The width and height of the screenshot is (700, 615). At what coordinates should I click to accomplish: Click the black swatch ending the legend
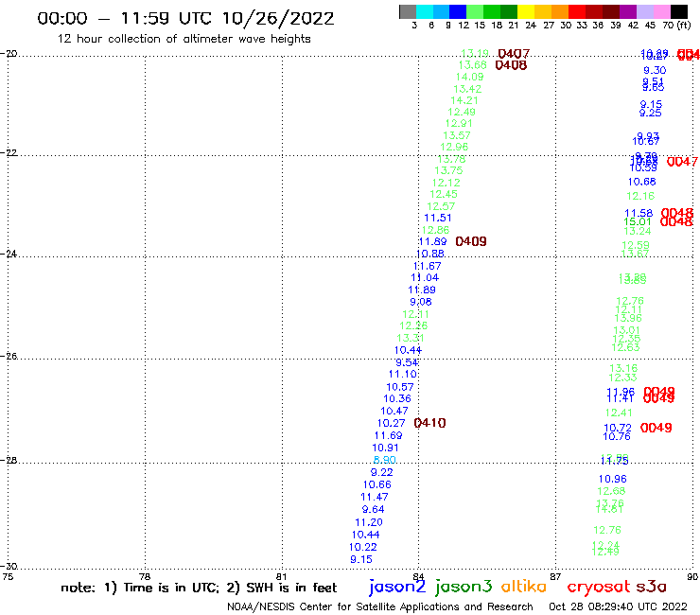click(679, 11)
